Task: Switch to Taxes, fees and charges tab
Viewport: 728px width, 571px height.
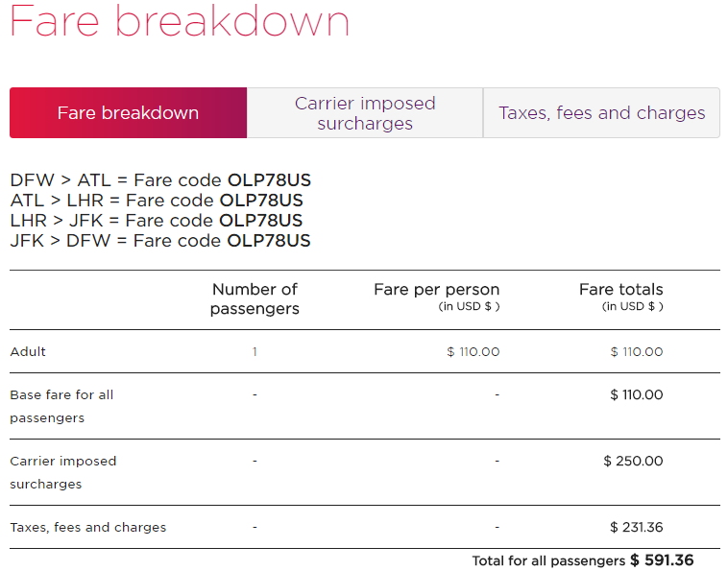Action: [602, 112]
